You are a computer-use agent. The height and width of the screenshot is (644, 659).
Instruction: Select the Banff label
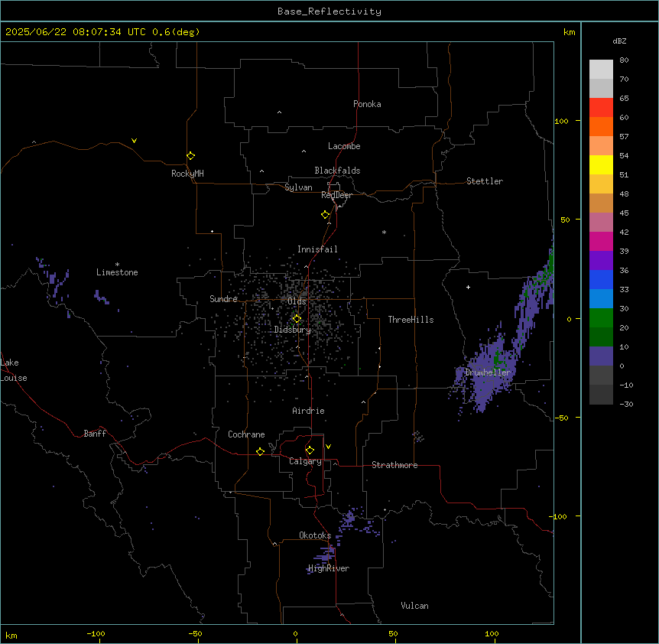tap(95, 434)
